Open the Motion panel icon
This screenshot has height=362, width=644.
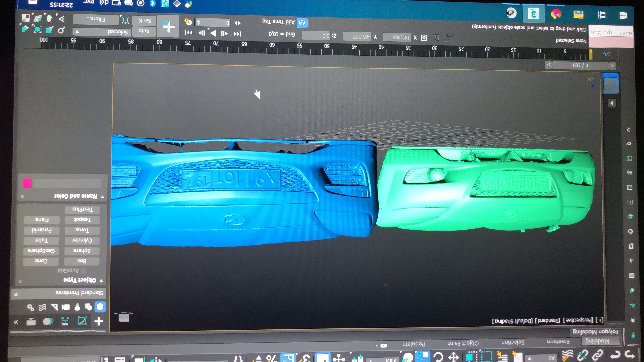pyautogui.click(x=48, y=321)
